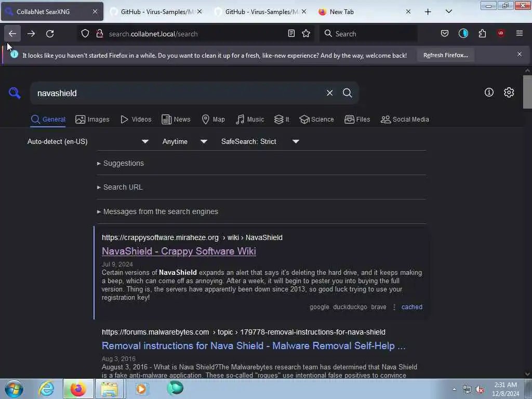Viewport: 532px width, 399px height.
Task: Bookmark this page with the star icon
Action: click(x=306, y=34)
